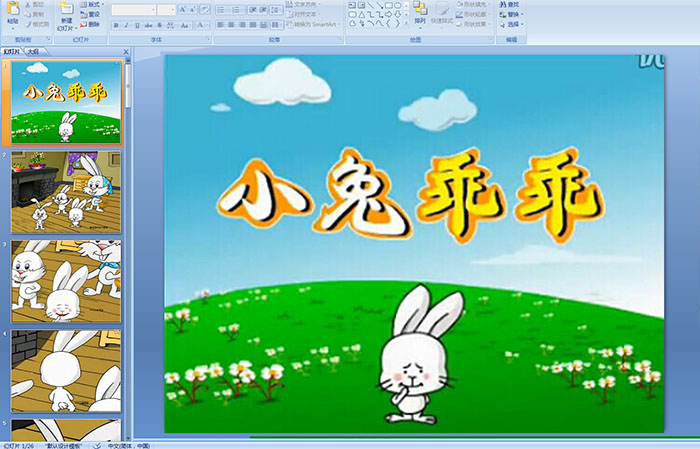Toggle align text right
The image size is (700, 449).
[x=242, y=25]
